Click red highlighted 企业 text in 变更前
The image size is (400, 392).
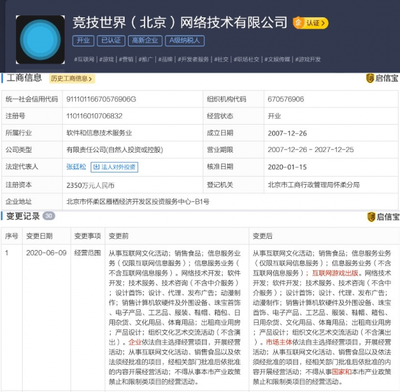point(135,342)
